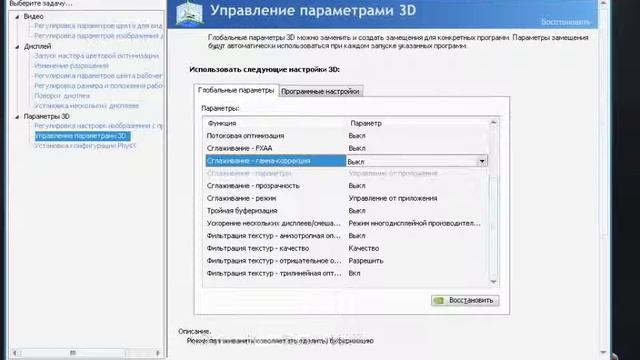
Task: Click the Качество value of texture filtering
Action: 364,249
